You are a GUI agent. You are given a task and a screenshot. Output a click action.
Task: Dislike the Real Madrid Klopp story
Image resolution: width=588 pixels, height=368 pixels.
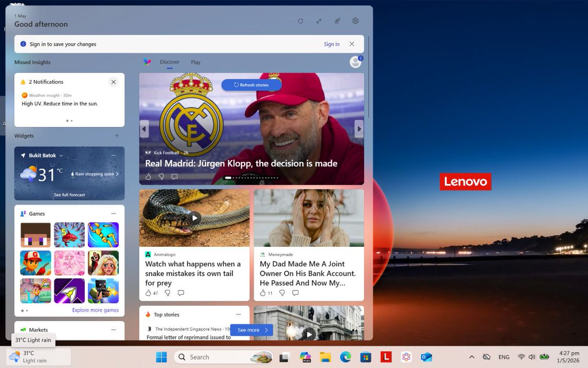click(161, 177)
